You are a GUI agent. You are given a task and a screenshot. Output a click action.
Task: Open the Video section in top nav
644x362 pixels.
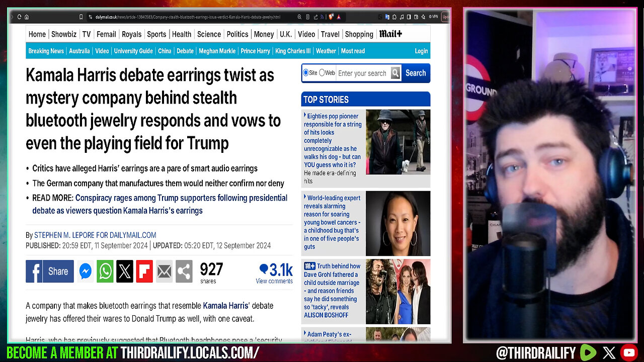(306, 34)
